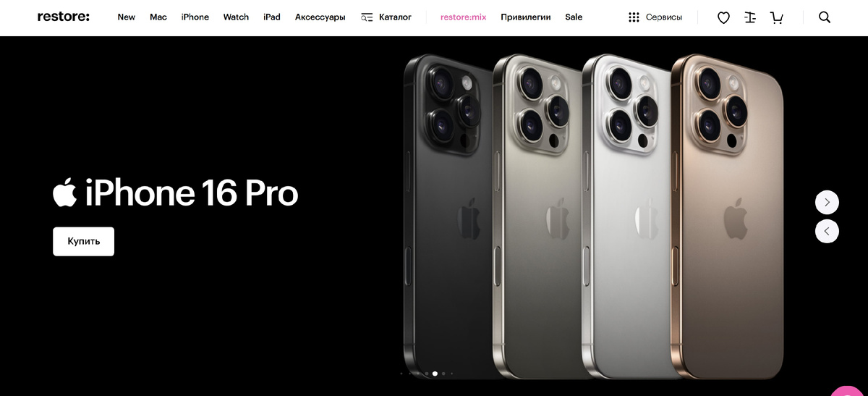Open the search magnifier icon
868x396 pixels.
point(825,17)
